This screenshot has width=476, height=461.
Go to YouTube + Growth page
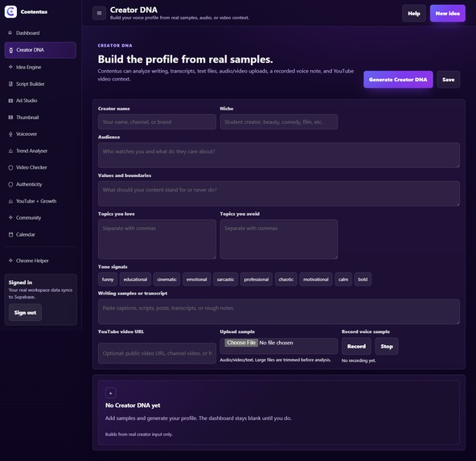click(x=40, y=201)
